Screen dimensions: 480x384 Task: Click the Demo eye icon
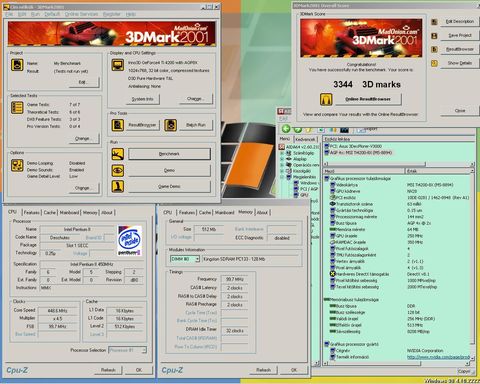118,170
